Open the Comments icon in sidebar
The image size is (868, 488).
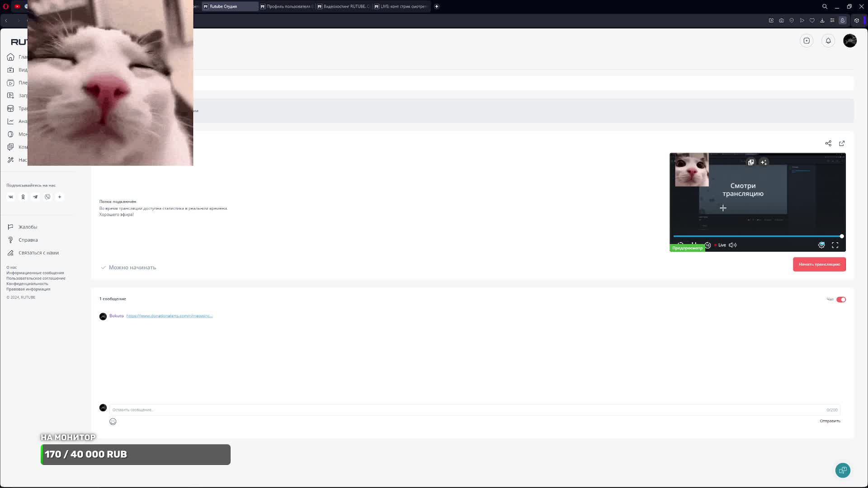coord(10,147)
